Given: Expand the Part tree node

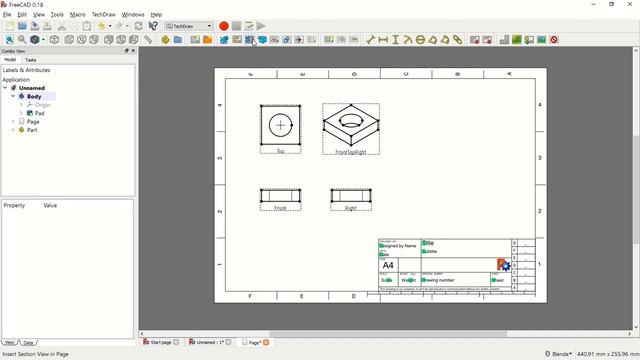Looking at the screenshot, I should pos(13,130).
